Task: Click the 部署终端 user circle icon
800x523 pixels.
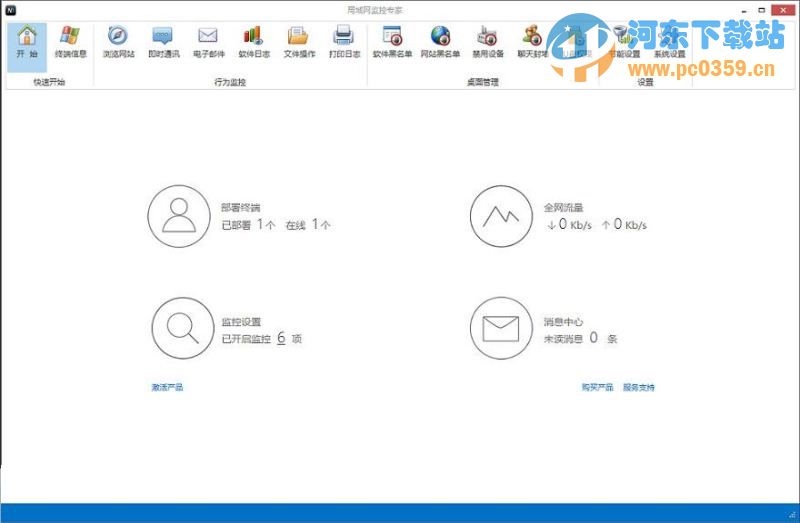Action: pos(179,216)
